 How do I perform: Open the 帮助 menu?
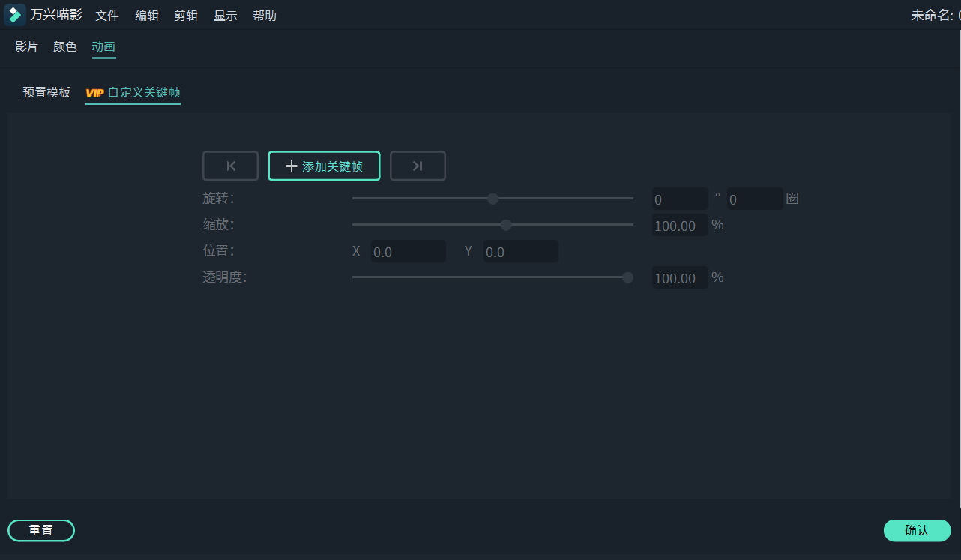pos(265,15)
